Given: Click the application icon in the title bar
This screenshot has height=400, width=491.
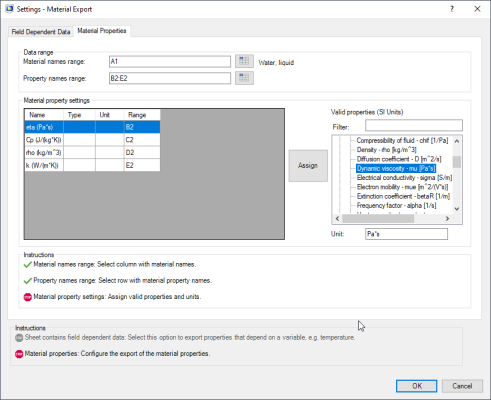Looking at the screenshot, I should pos(10,9).
